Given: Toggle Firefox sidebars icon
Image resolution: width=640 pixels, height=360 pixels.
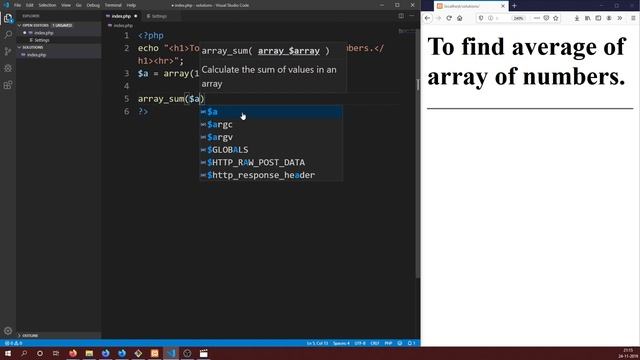Looking at the screenshot, I should coord(598,18).
